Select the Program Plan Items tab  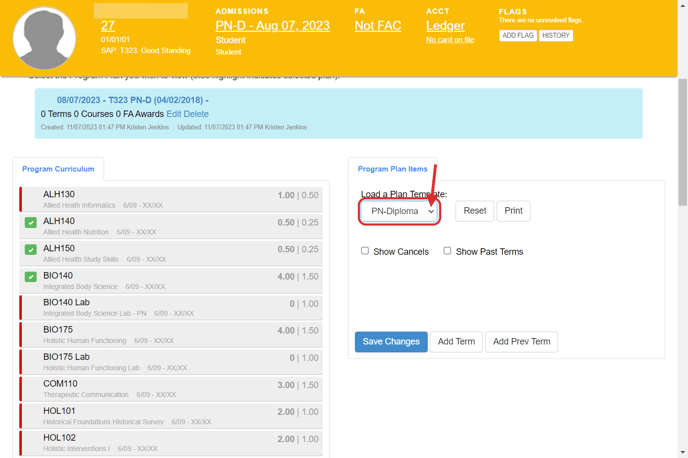click(x=392, y=170)
